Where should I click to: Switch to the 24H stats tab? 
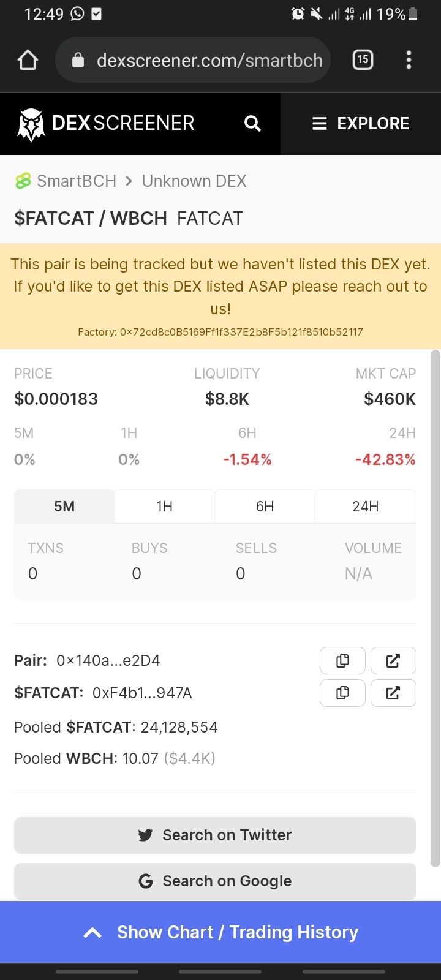point(366,507)
